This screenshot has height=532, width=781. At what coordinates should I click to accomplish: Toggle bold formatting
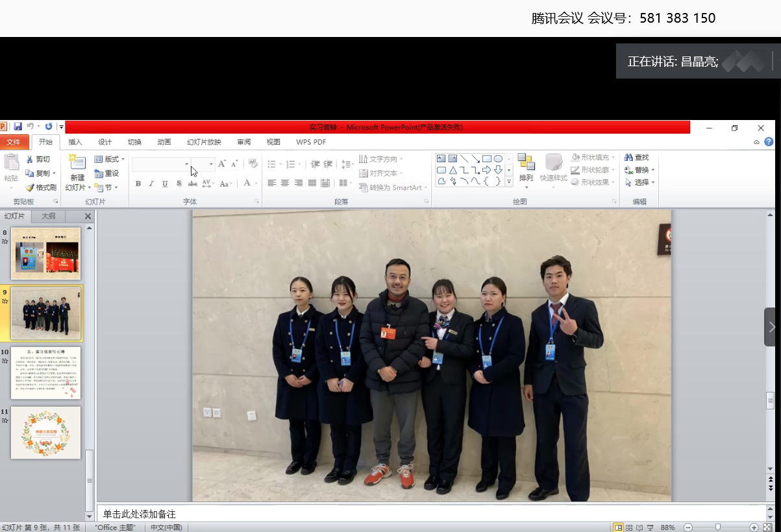(x=138, y=184)
